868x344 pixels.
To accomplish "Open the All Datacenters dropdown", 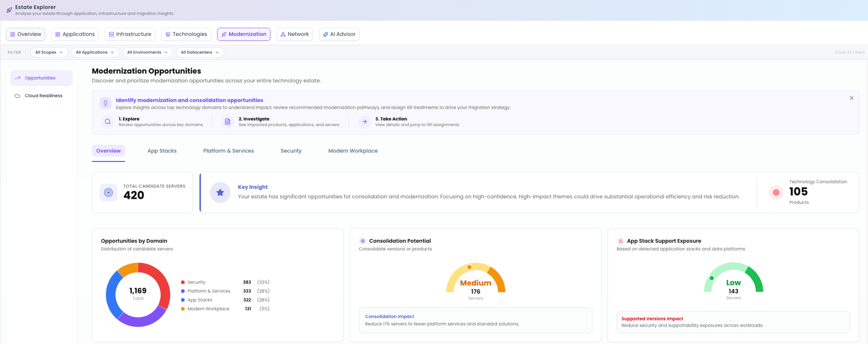I will point(200,53).
